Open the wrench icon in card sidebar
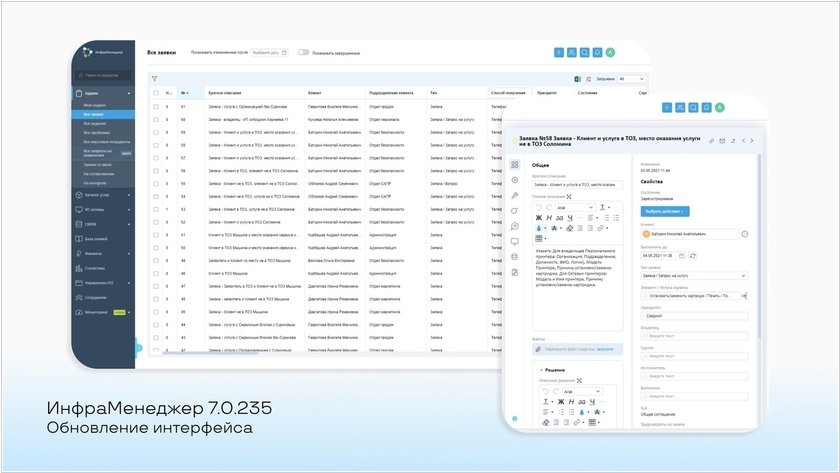This screenshot has height=473, width=840. (515, 196)
